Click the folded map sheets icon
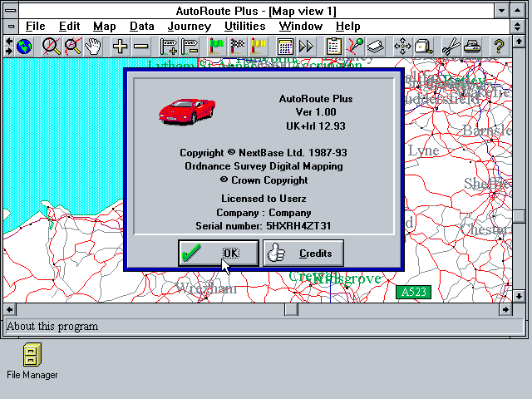Screen dimensions: 532x399 click(376, 47)
